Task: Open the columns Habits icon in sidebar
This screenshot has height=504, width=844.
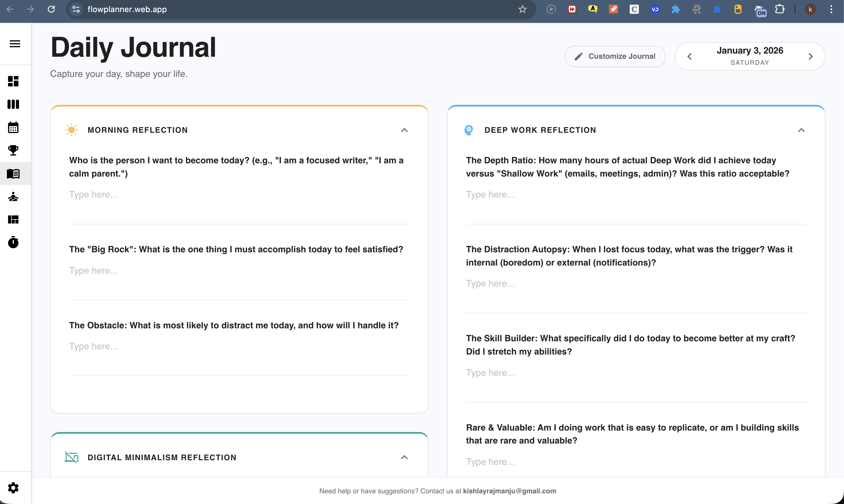Action: coord(13,104)
